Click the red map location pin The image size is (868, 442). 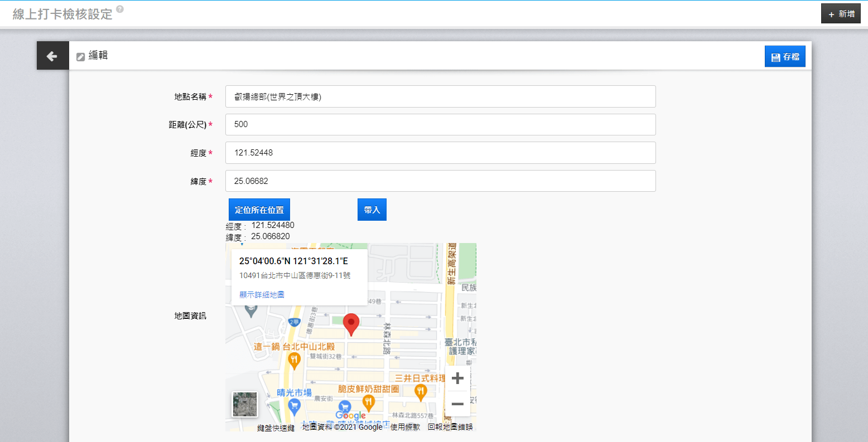click(x=351, y=324)
